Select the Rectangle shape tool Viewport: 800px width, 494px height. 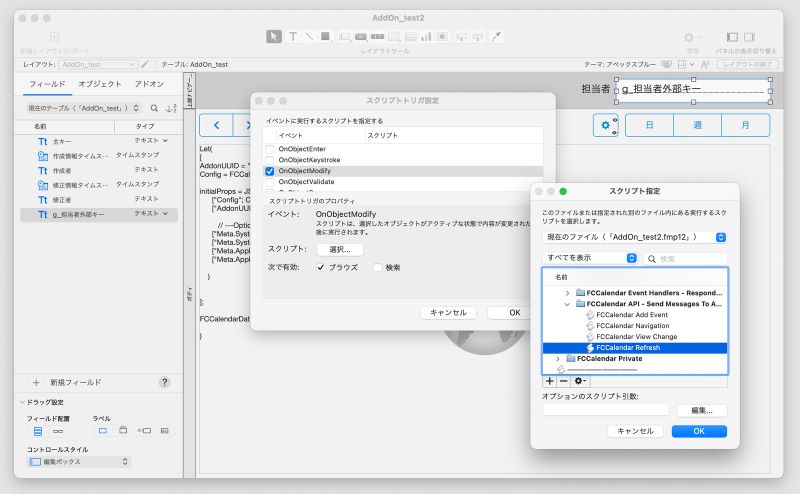[325, 36]
